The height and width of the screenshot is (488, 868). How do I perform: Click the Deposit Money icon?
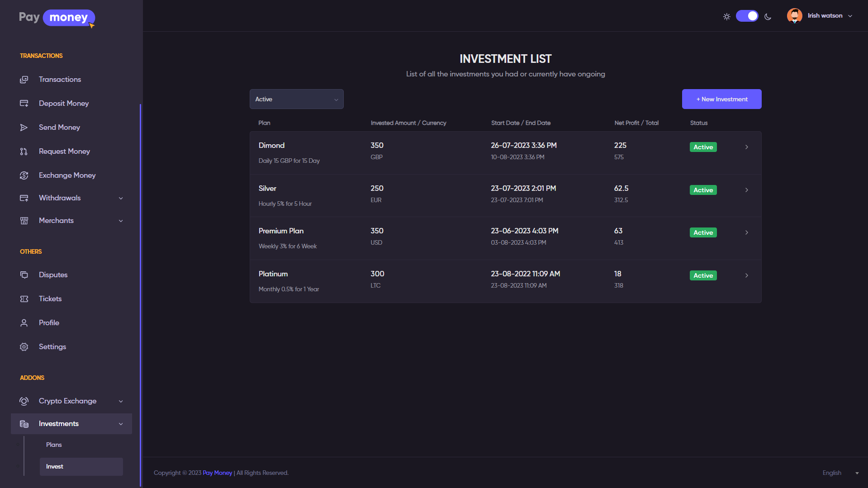[x=24, y=104]
